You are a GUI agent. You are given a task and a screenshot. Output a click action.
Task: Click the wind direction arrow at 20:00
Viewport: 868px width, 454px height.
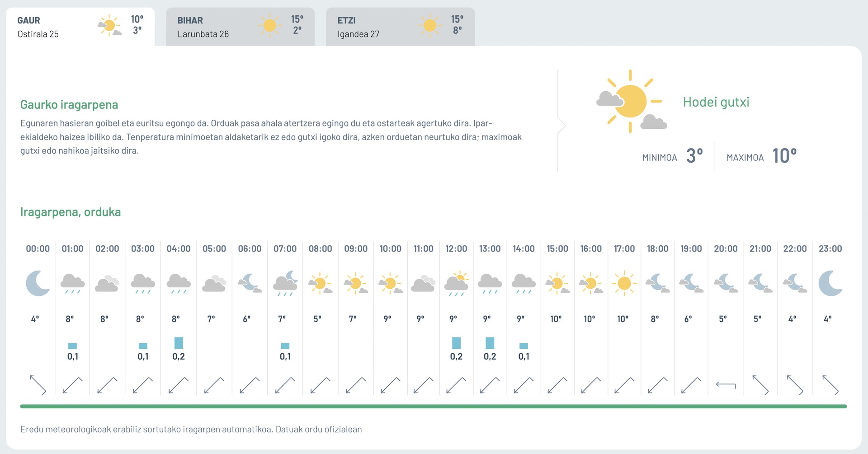[x=726, y=385]
